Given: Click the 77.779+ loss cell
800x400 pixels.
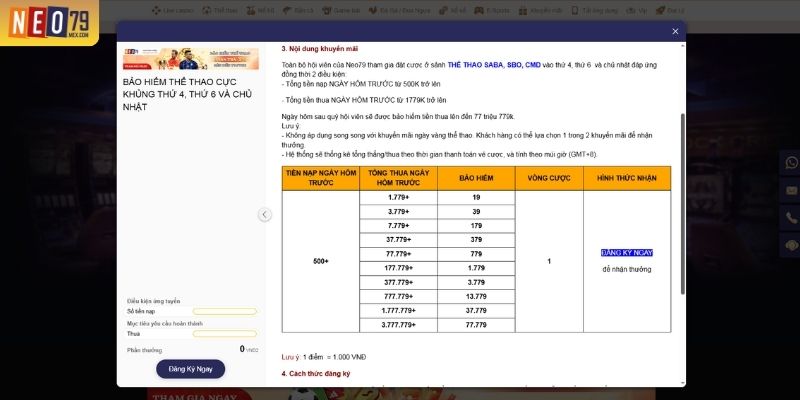Looking at the screenshot, I should (398, 254).
